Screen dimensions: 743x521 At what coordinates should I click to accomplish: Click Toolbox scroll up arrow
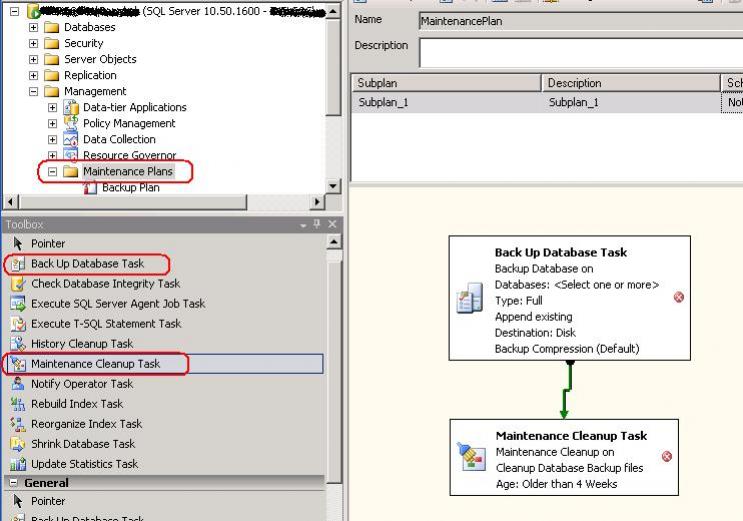[x=334, y=242]
